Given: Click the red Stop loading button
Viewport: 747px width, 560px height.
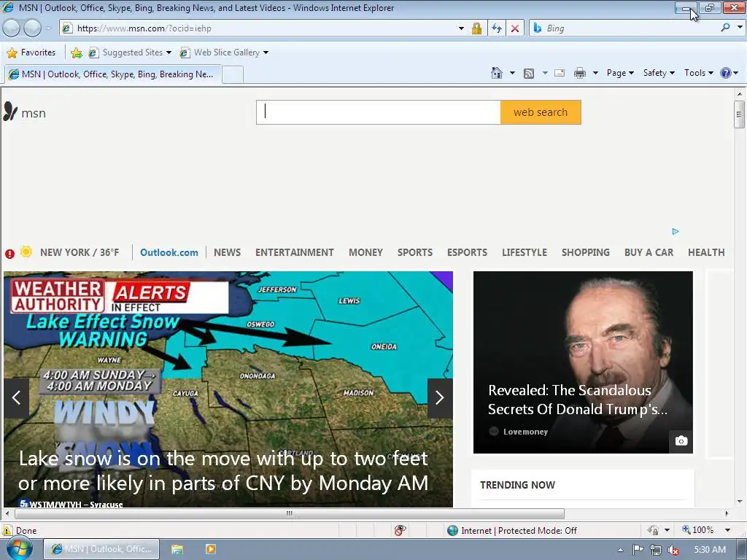Looking at the screenshot, I should (515, 28).
